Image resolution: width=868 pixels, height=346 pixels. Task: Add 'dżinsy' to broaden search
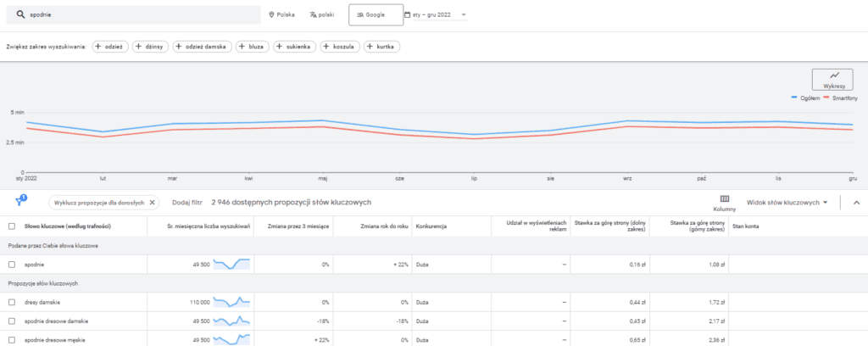[151, 47]
